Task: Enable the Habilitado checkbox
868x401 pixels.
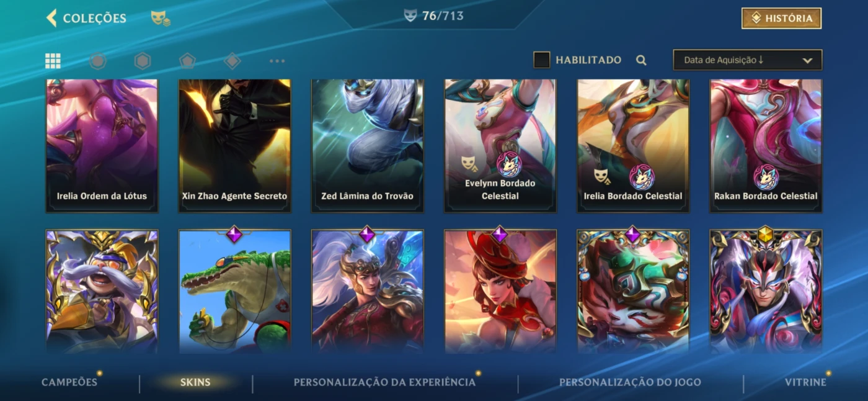Action: click(542, 60)
